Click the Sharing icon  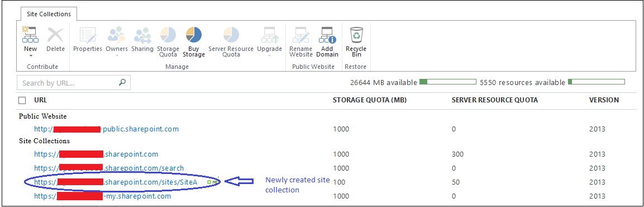tap(142, 35)
